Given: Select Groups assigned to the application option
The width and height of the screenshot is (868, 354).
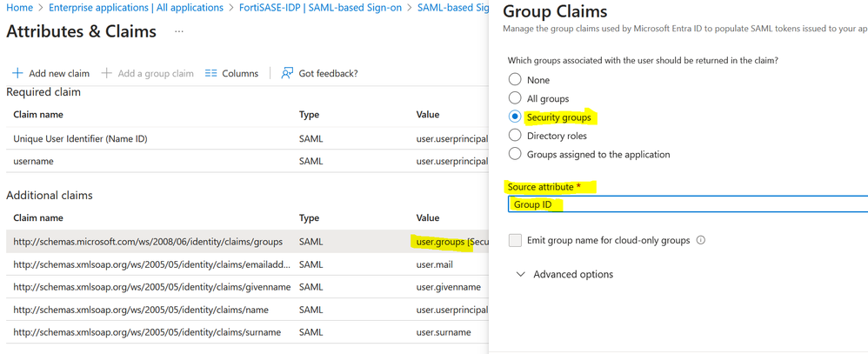Looking at the screenshot, I should click(x=515, y=154).
